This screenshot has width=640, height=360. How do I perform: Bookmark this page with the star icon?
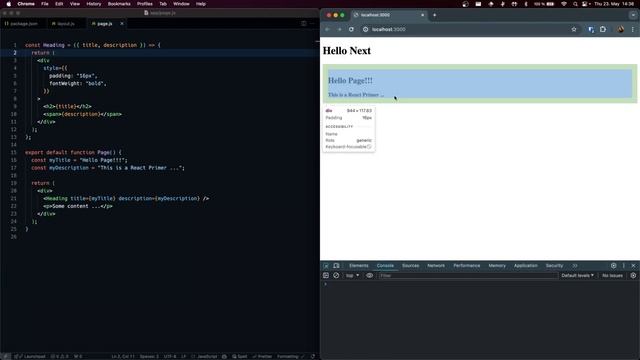click(574, 29)
